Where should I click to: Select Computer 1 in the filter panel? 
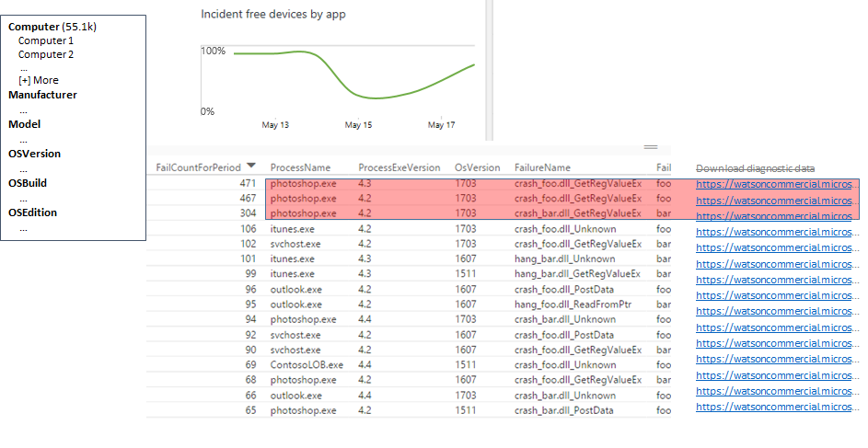(46, 40)
